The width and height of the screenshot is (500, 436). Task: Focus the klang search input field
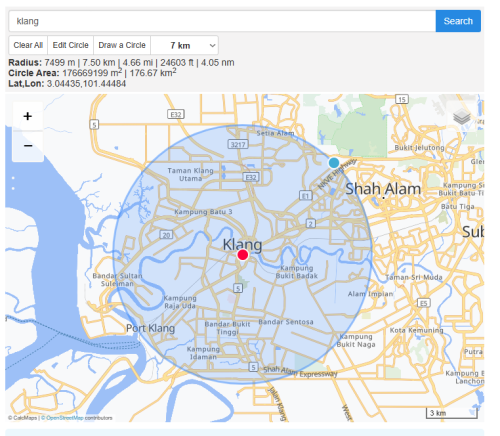pyautogui.click(x=222, y=21)
